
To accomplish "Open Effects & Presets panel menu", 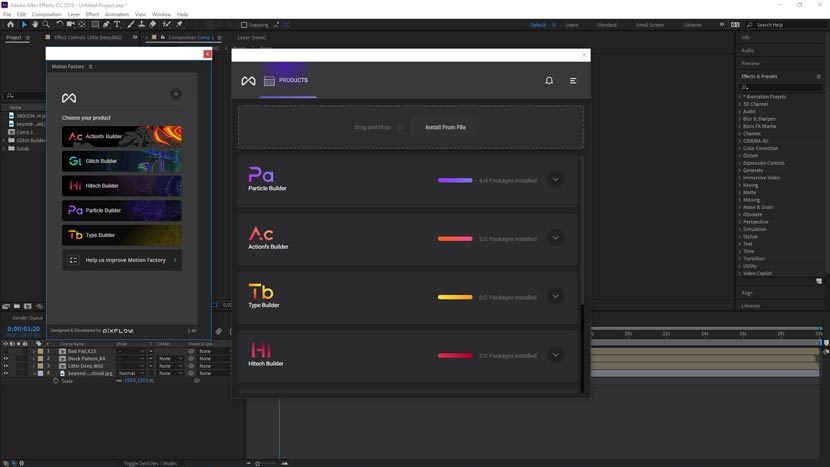I will tap(818, 77).
